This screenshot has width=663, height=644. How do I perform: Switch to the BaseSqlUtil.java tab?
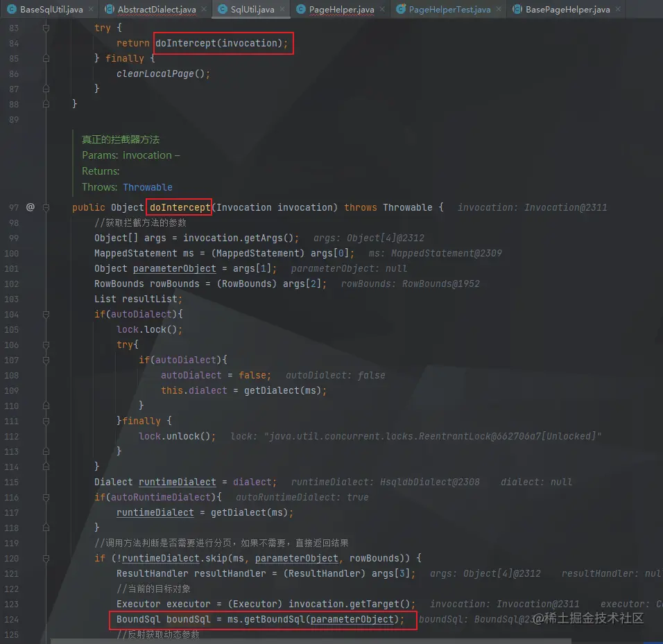[51, 9]
